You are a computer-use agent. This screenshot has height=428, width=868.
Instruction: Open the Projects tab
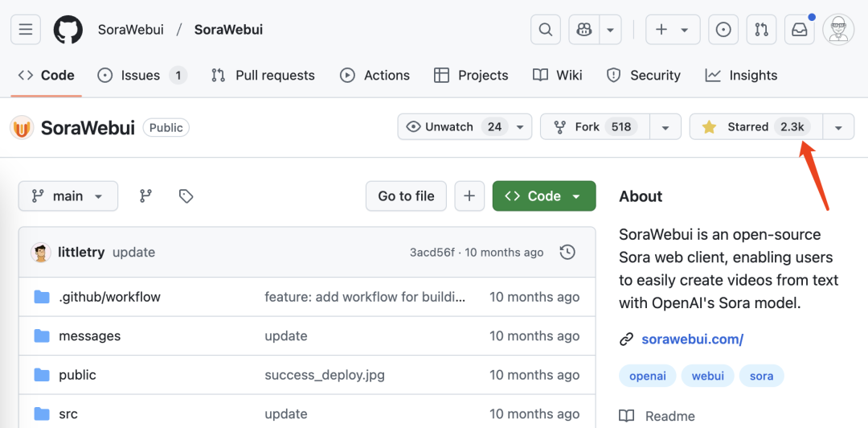coord(471,76)
